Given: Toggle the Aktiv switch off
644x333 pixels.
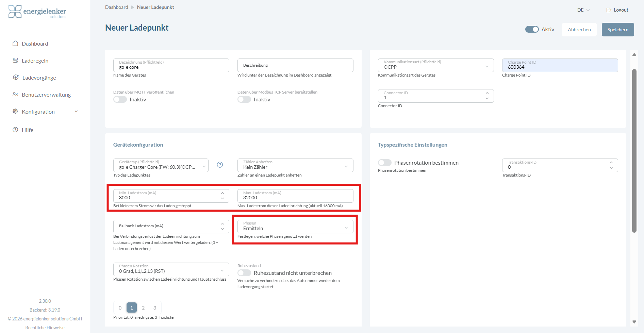Looking at the screenshot, I should 532,30.
